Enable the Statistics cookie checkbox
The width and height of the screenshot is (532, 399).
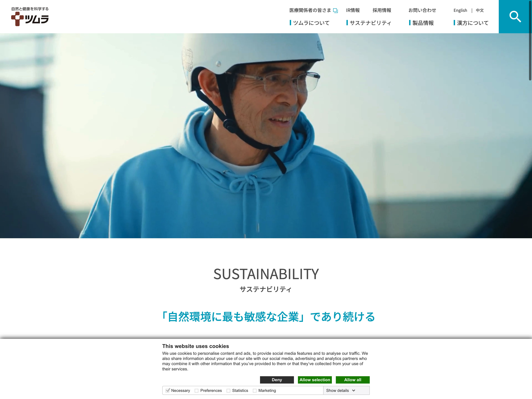(x=228, y=391)
